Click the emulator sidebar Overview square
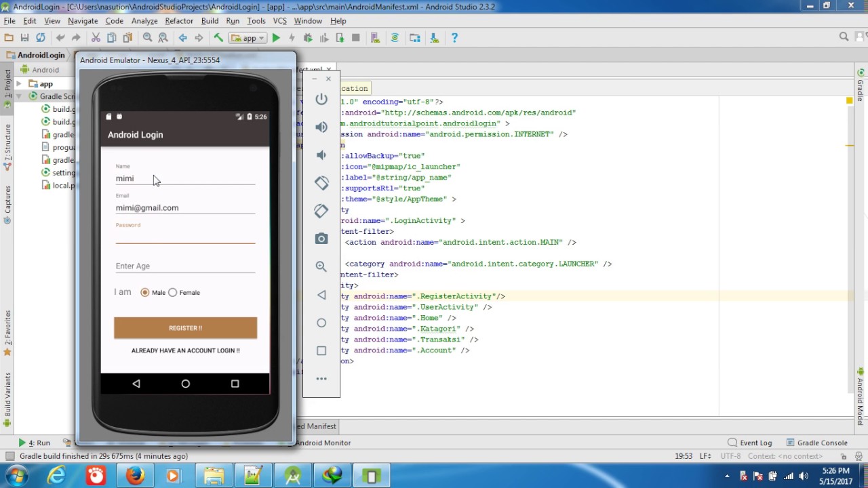Screen dimensions: 868x488 321,350
